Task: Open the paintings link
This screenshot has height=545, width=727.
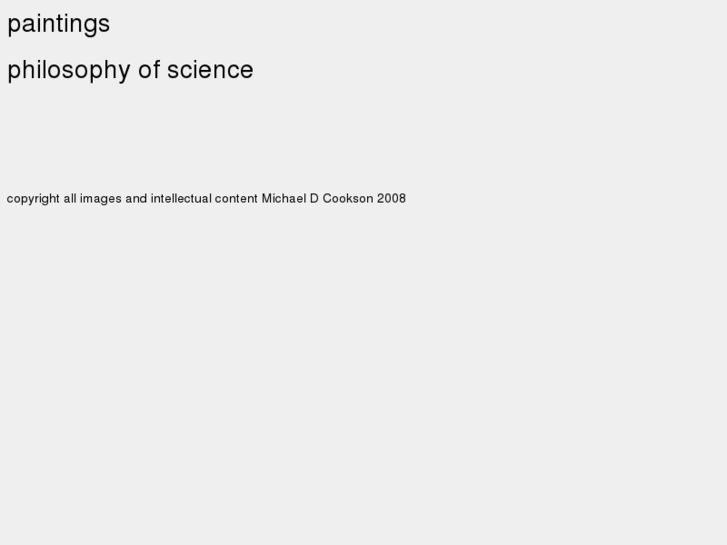Action: [x=58, y=24]
